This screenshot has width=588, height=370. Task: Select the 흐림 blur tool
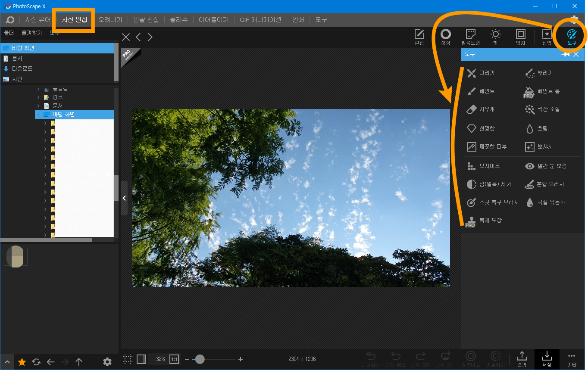tap(536, 129)
